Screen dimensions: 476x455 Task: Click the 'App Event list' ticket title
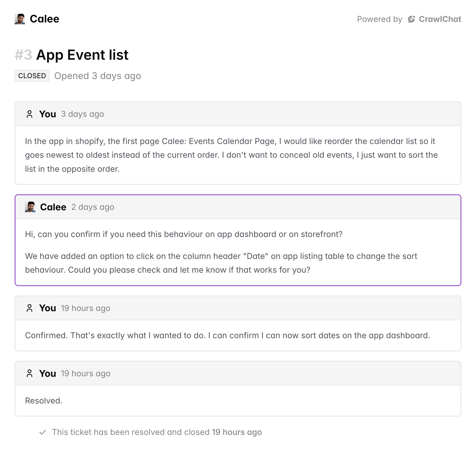tap(82, 55)
